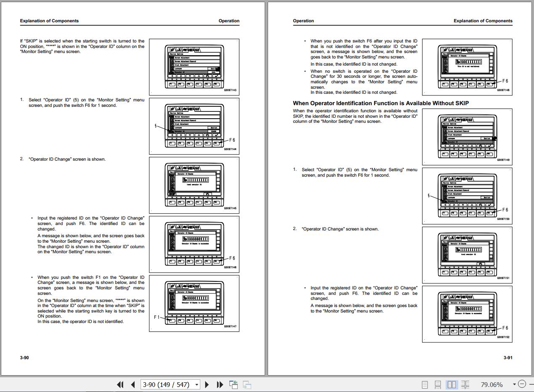This screenshot has height=392, width=534.
Task: Go to the next page
Action: (x=207, y=384)
